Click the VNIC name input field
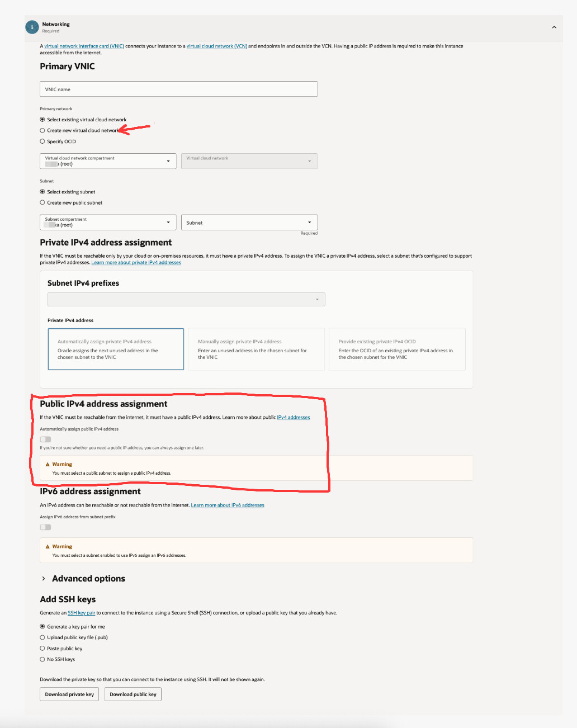The width and height of the screenshot is (577, 728). [x=178, y=89]
